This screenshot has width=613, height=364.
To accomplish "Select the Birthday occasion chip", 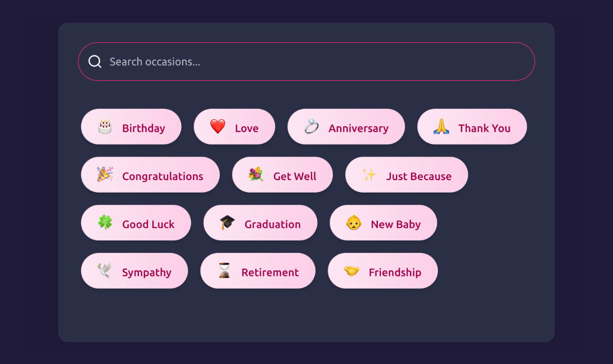I will coord(131,127).
